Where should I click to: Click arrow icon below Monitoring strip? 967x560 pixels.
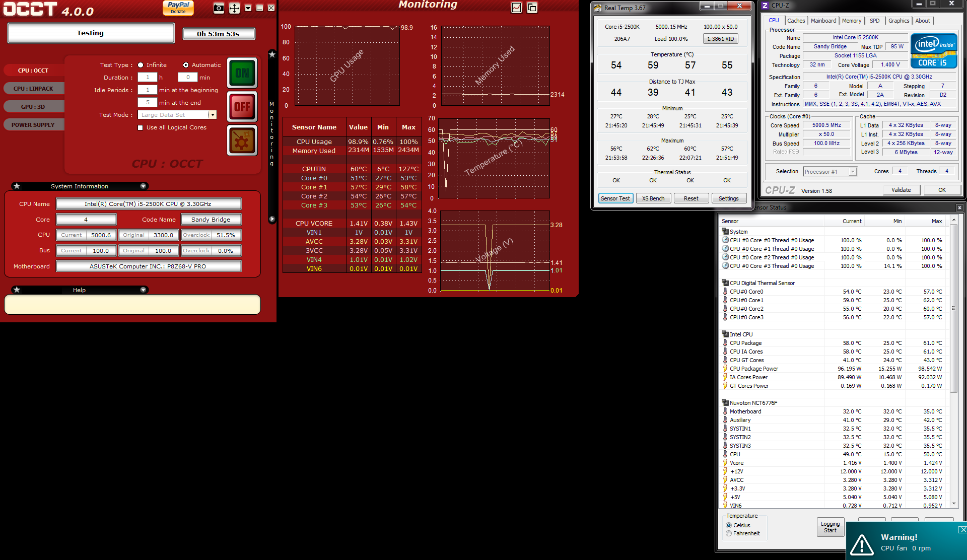pyautogui.click(x=272, y=219)
